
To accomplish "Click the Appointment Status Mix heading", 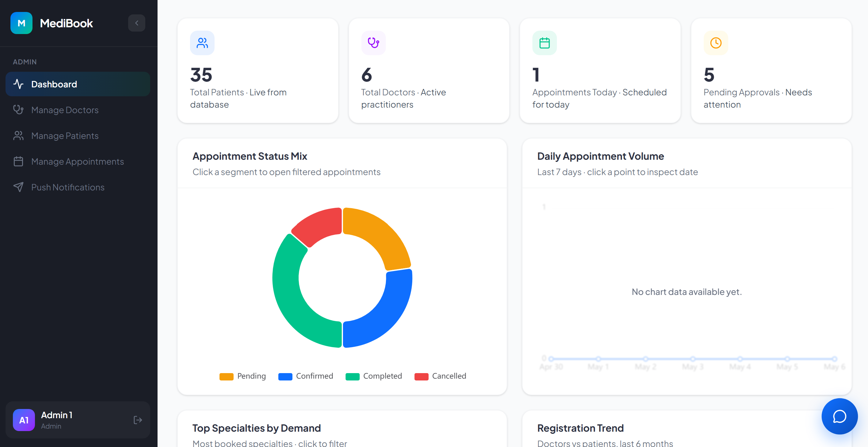I will coord(250,156).
